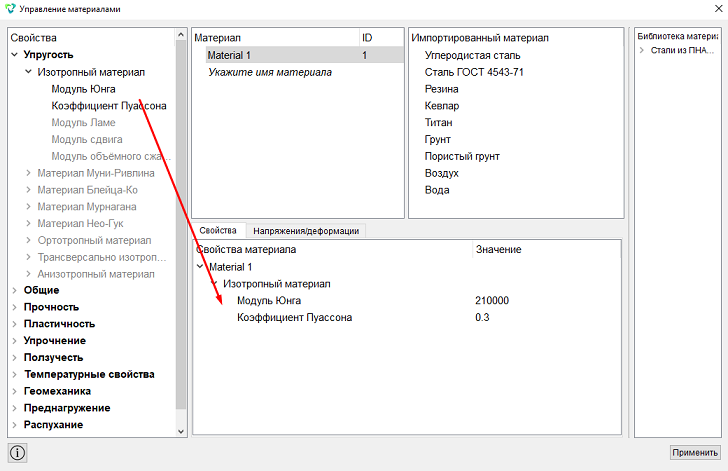Select Коэффициент Пуассона in properties tree

[x=109, y=106]
